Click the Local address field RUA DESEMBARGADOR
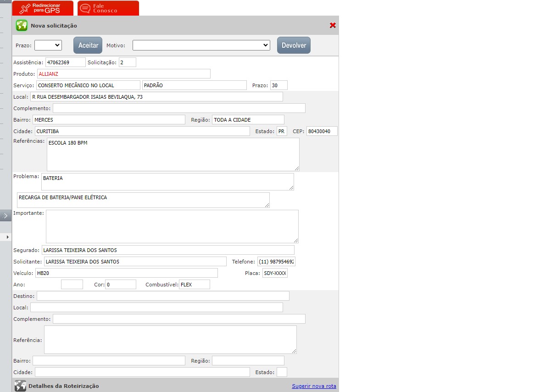 (156, 96)
